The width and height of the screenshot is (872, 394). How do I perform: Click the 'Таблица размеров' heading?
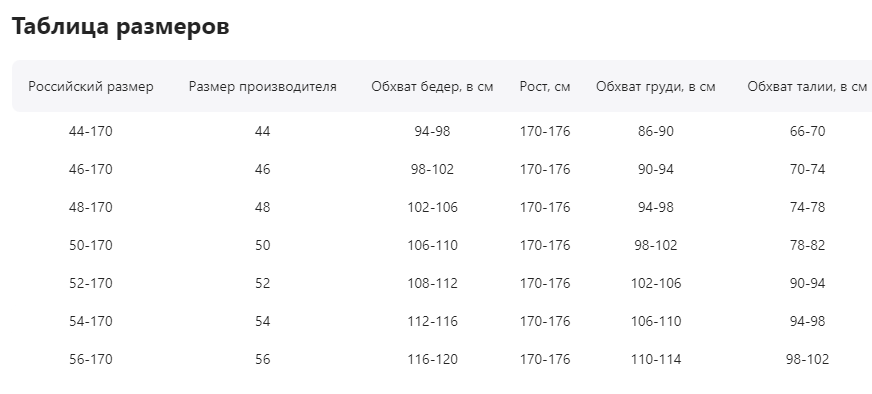click(121, 27)
